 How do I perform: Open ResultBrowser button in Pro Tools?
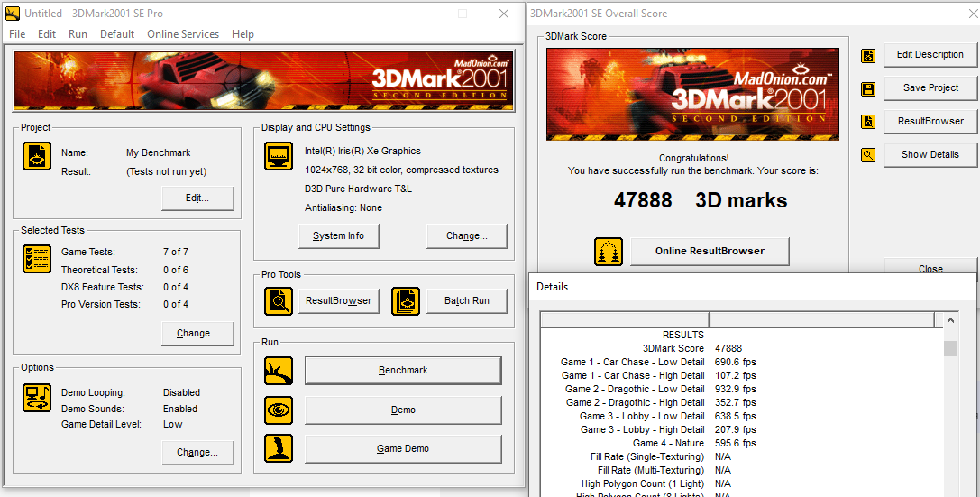coord(339,301)
